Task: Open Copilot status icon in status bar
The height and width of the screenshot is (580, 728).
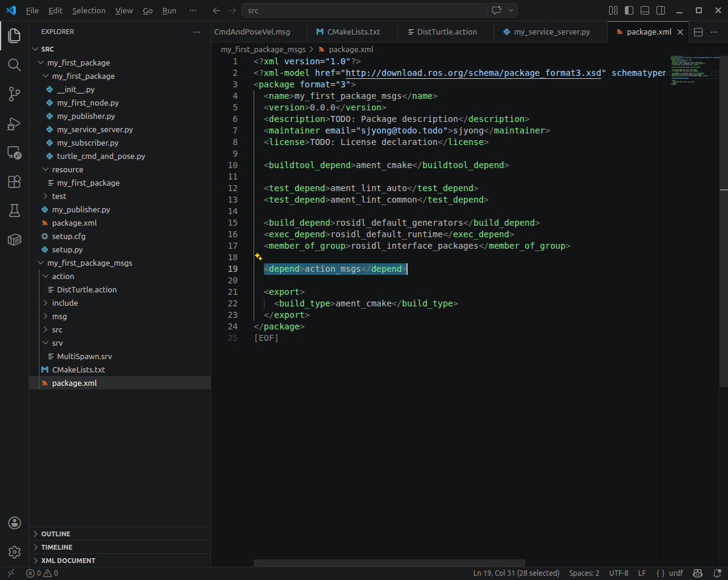Action: [x=698, y=573]
